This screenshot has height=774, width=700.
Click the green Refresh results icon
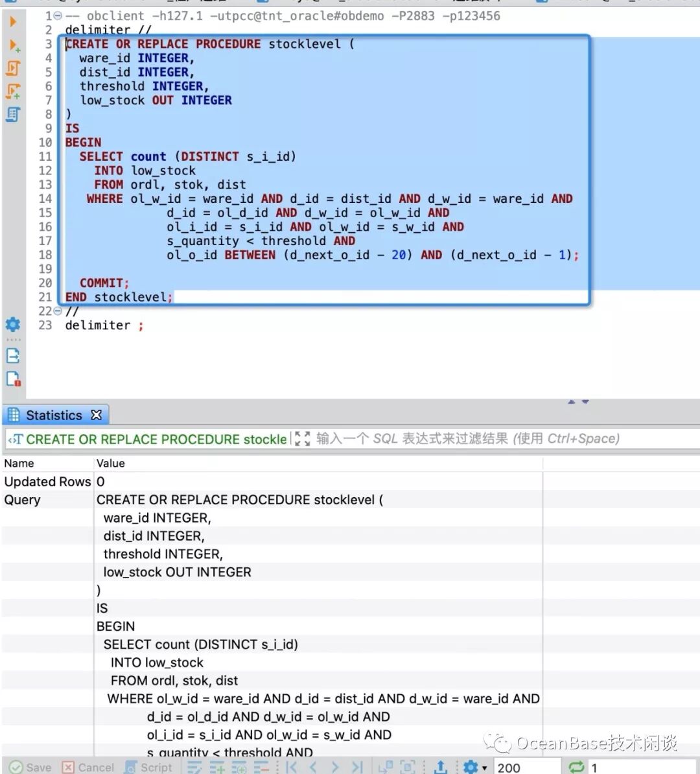(576, 767)
